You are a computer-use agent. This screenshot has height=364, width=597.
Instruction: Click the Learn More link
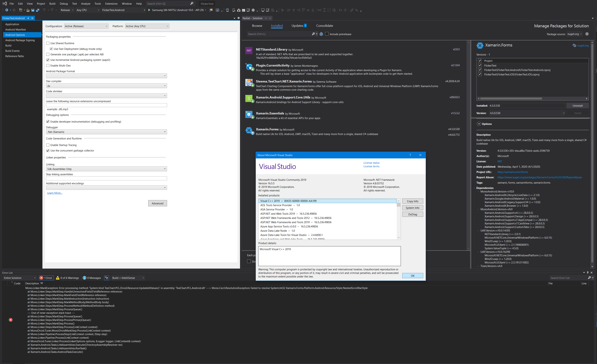click(54, 193)
